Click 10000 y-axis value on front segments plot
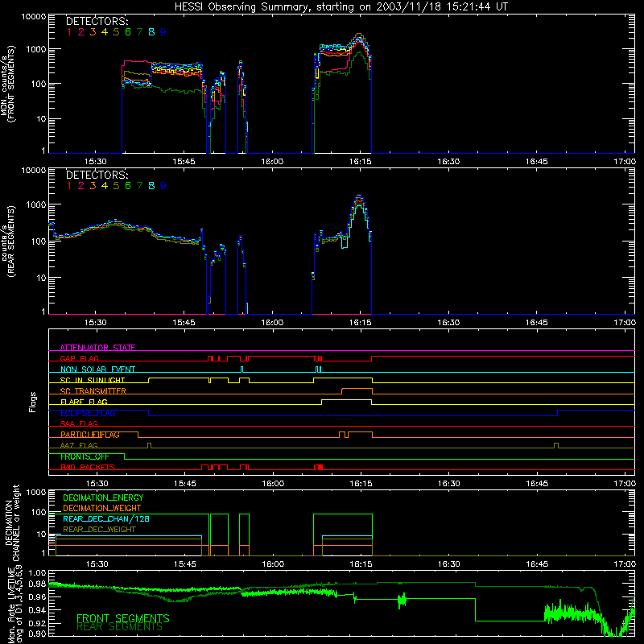 34,16
